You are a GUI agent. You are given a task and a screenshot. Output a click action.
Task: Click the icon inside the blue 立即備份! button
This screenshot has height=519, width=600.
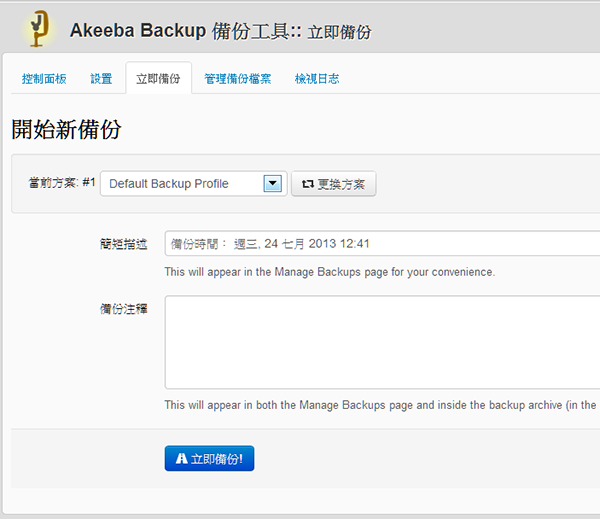coord(181,459)
